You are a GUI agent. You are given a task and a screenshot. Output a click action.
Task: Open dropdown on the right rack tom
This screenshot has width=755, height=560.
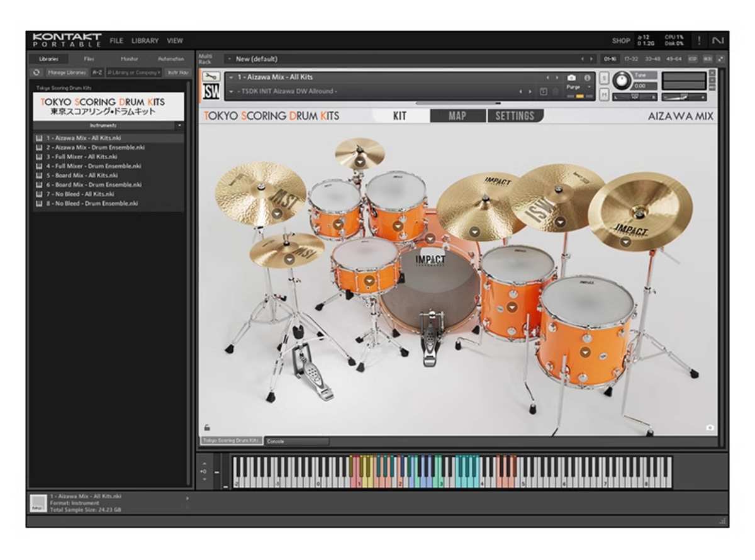(398, 225)
